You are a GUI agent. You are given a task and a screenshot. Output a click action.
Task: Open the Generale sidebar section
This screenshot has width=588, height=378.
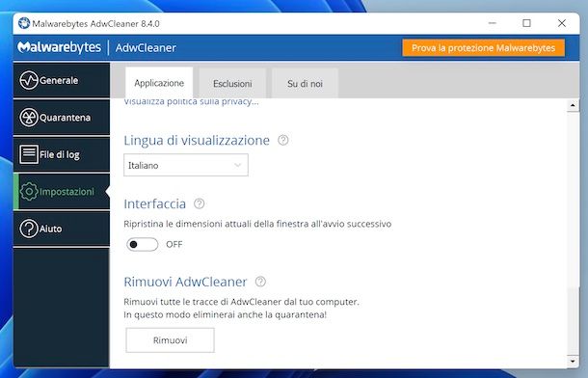pyautogui.click(x=62, y=80)
